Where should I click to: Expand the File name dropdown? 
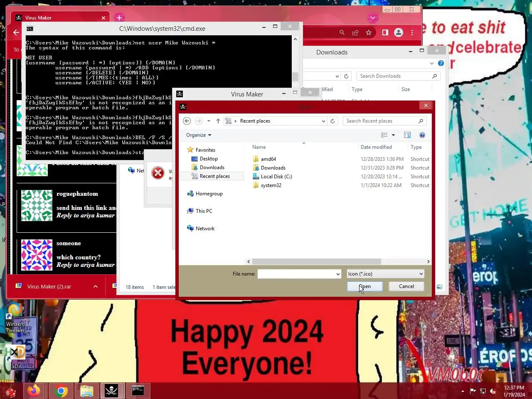click(338, 274)
